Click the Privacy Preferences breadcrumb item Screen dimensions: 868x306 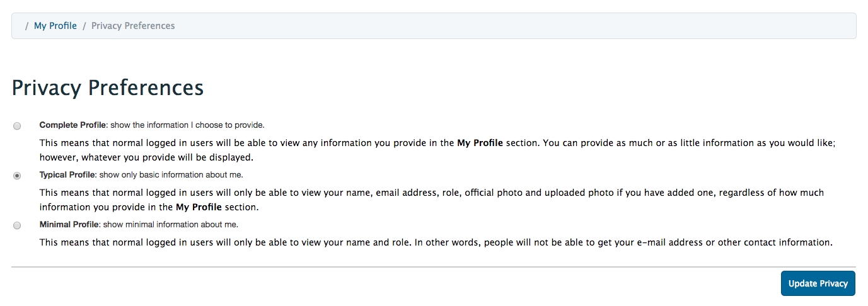coord(133,26)
